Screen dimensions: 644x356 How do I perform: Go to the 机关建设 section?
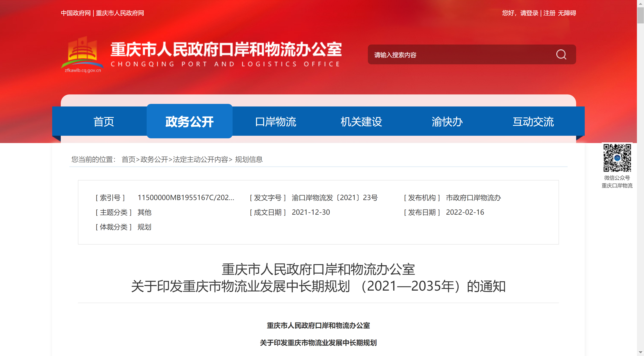coord(361,122)
